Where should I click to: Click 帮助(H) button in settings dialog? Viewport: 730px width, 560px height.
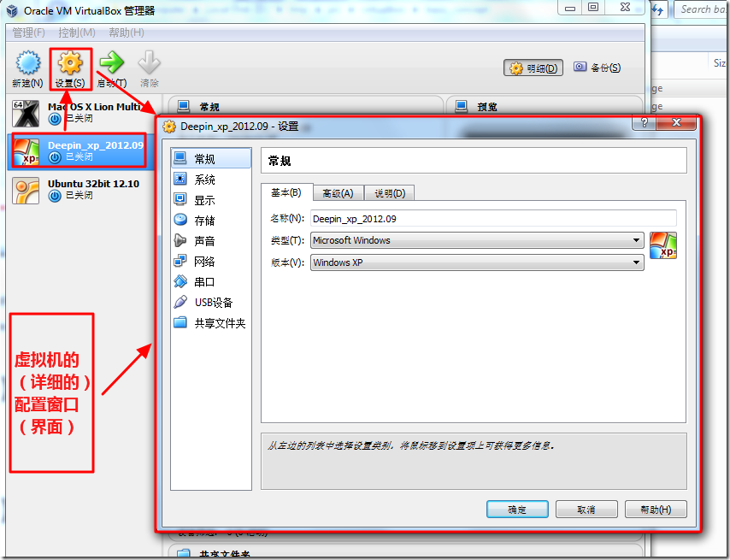click(656, 510)
